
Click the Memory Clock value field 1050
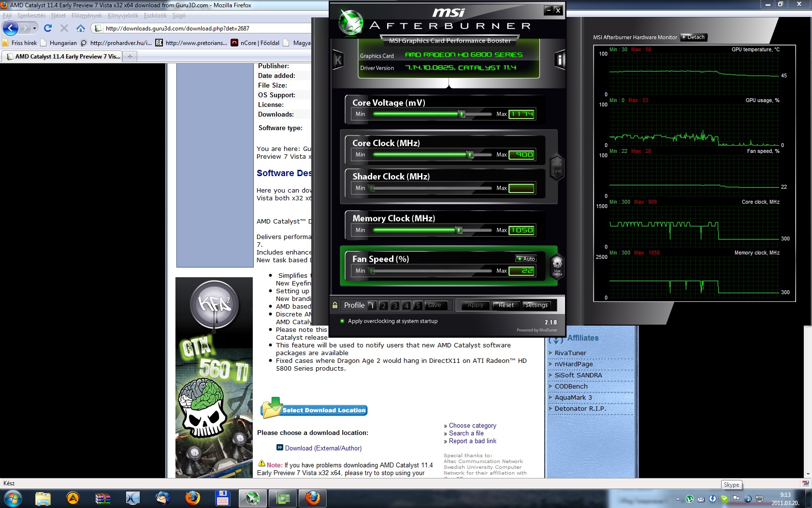522,230
